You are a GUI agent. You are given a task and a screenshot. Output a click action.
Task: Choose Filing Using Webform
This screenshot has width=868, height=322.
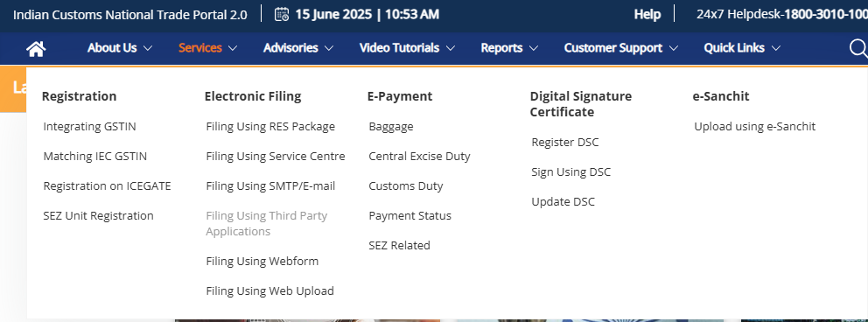[x=262, y=261]
